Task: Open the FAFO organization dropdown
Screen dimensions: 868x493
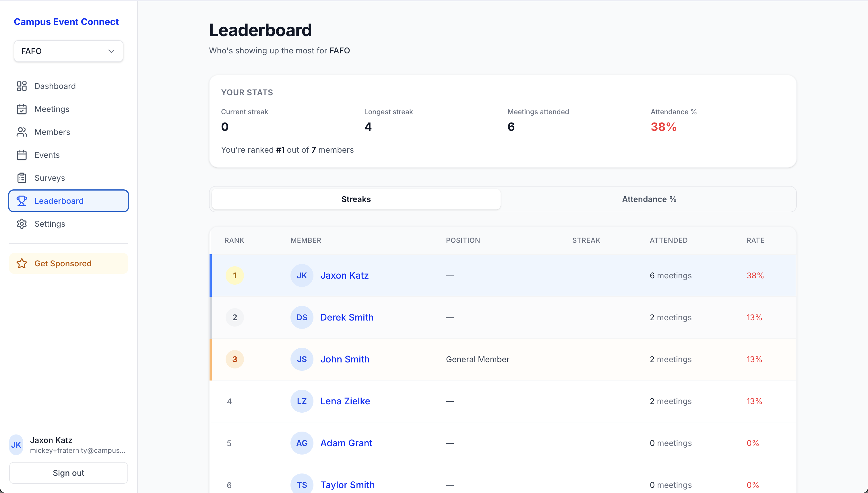Action: tap(68, 51)
